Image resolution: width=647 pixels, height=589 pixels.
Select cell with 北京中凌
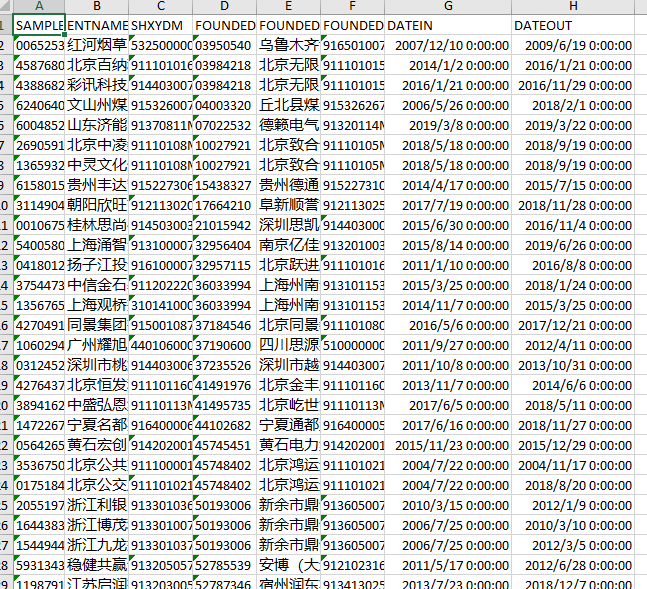[x=97, y=145]
